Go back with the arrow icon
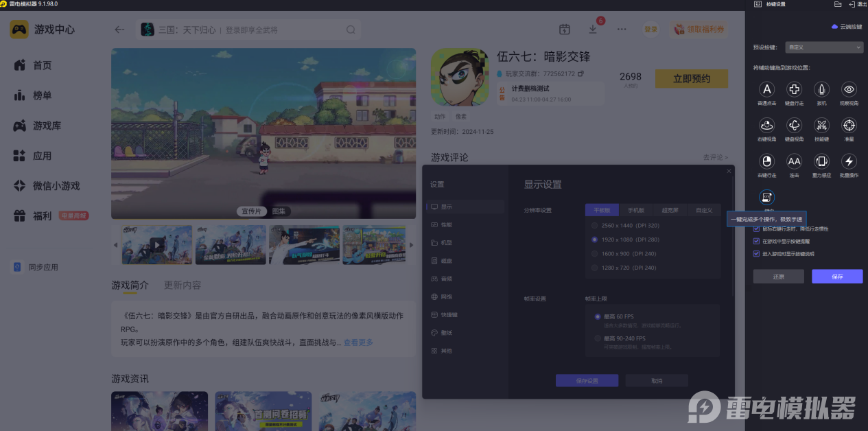Viewport: 868px width, 431px height. (119, 30)
